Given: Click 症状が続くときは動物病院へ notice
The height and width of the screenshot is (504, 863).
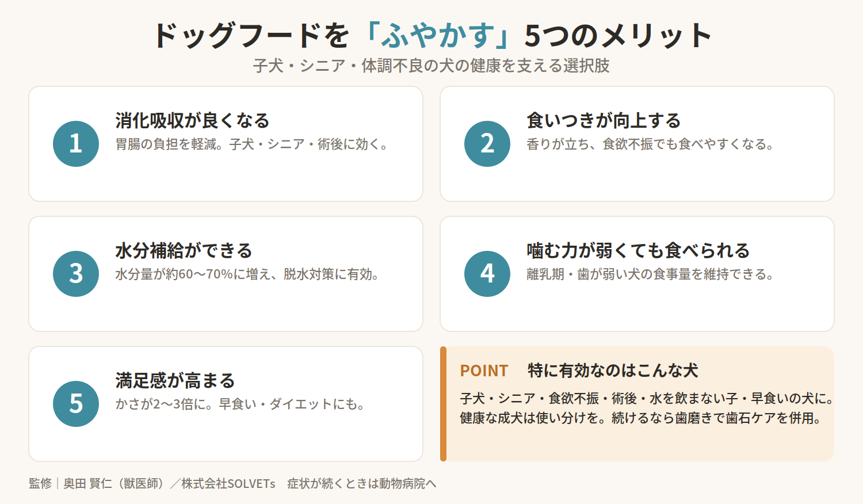Looking at the screenshot, I should click(x=362, y=483).
